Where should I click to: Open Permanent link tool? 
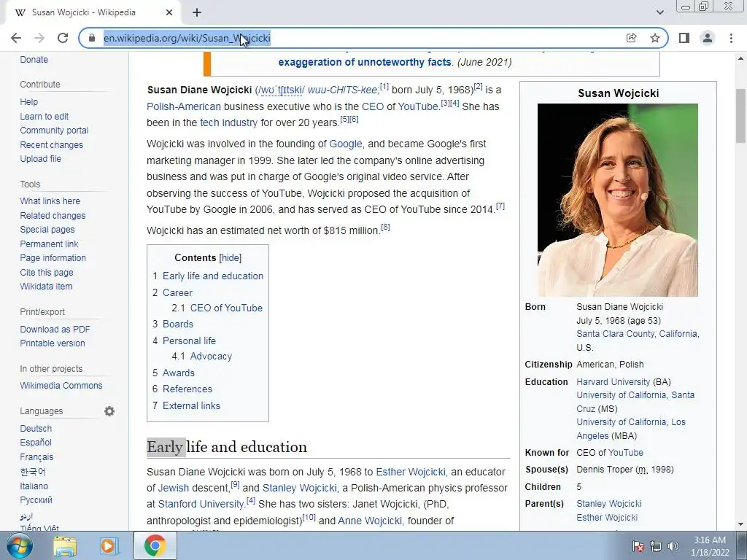(49, 244)
